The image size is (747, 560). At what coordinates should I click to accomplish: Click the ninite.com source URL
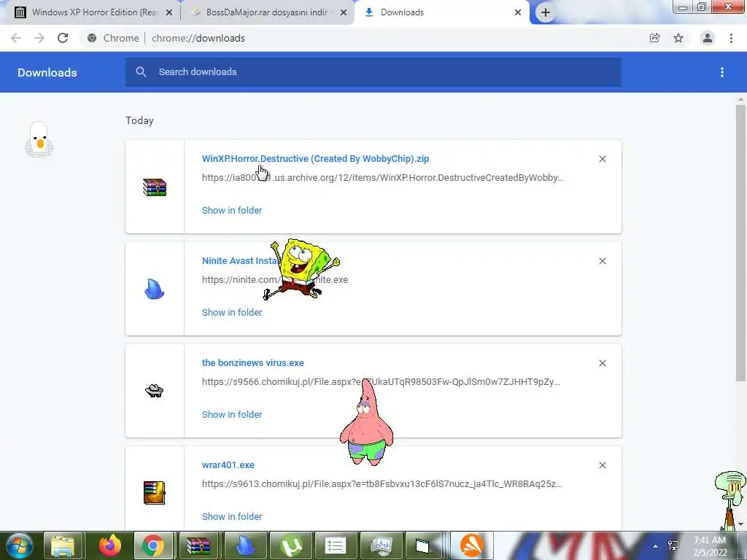tap(275, 279)
